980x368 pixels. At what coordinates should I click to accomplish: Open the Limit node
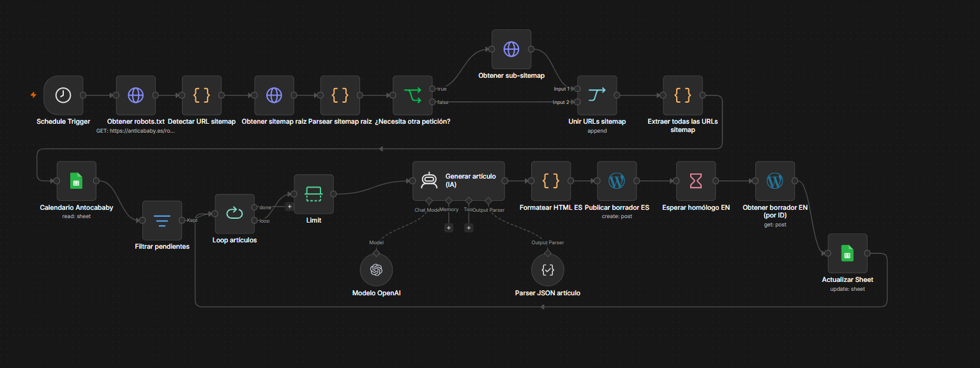click(x=313, y=194)
